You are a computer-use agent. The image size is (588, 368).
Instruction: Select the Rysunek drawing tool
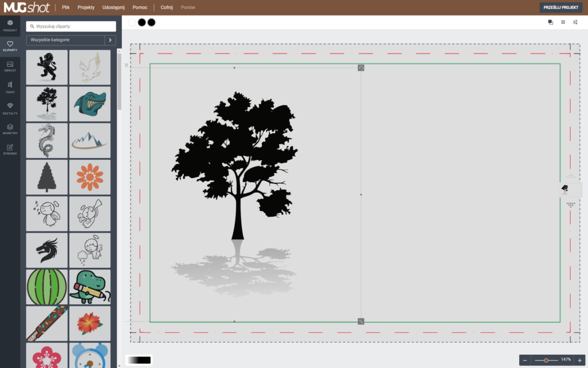10,149
